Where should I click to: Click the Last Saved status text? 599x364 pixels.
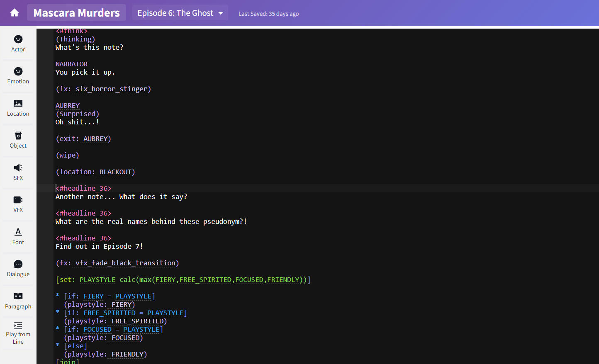click(x=268, y=14)
